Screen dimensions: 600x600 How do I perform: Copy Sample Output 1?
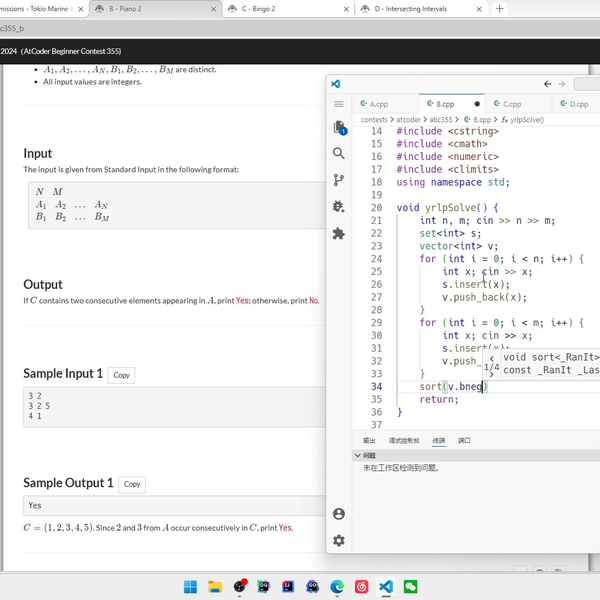point(132,484)
